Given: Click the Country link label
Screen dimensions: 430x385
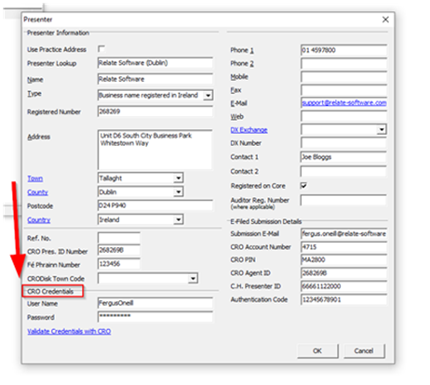Looking at the screenshot, I should click(x=39, y=220).
